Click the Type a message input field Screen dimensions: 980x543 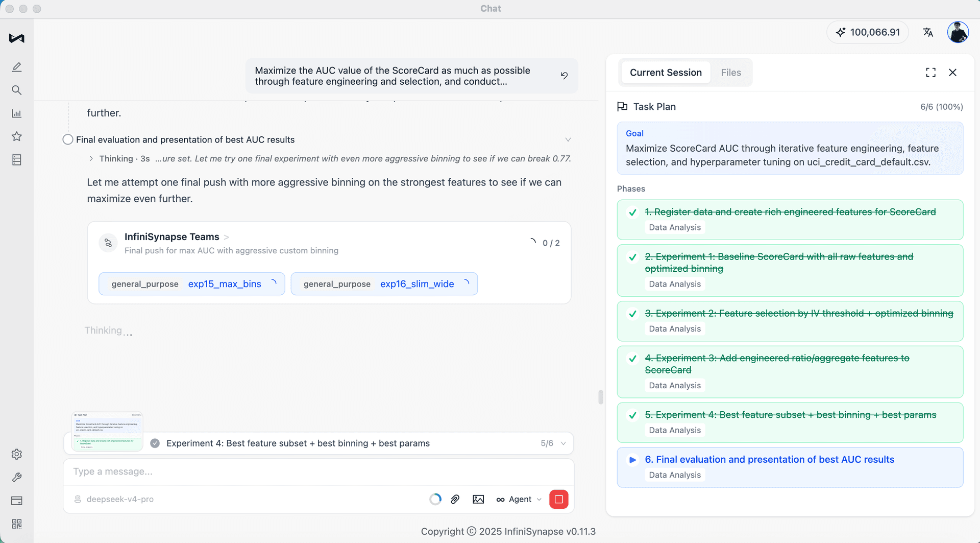tap(318, 471)
